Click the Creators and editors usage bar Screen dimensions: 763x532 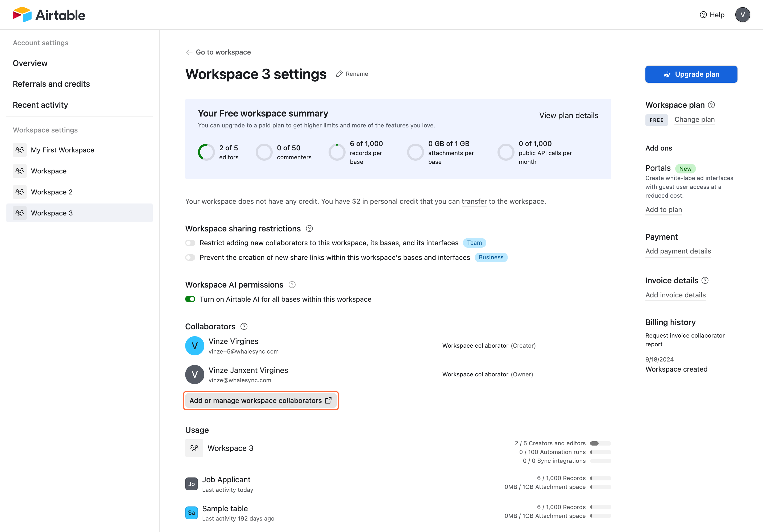[600, 443]
